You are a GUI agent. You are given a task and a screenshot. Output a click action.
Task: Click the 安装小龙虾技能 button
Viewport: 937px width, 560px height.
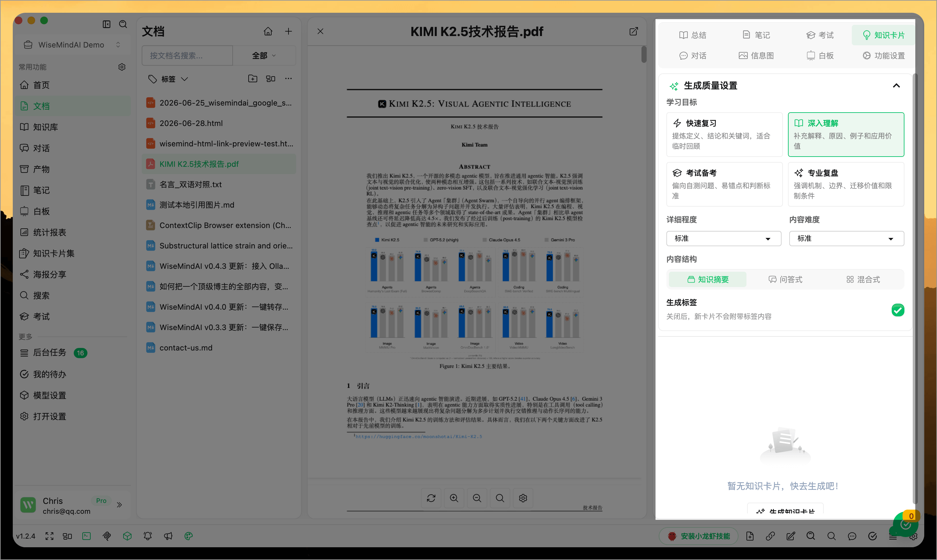[699, 536]
